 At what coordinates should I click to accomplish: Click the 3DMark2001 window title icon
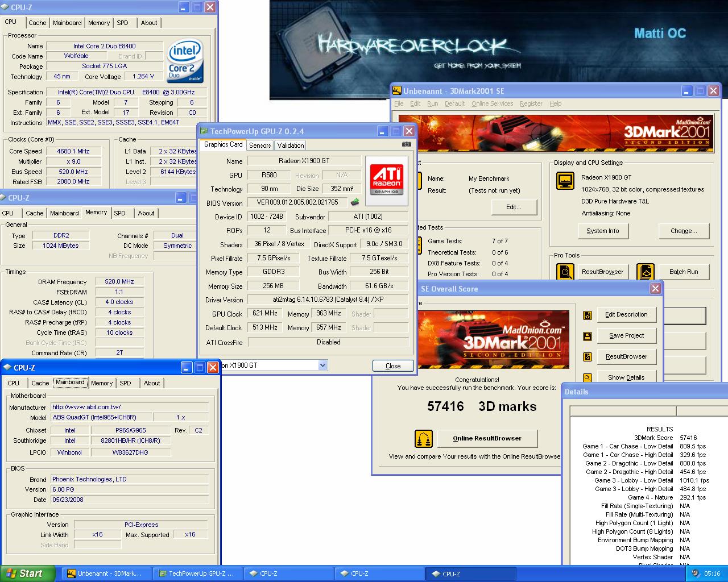396,90
